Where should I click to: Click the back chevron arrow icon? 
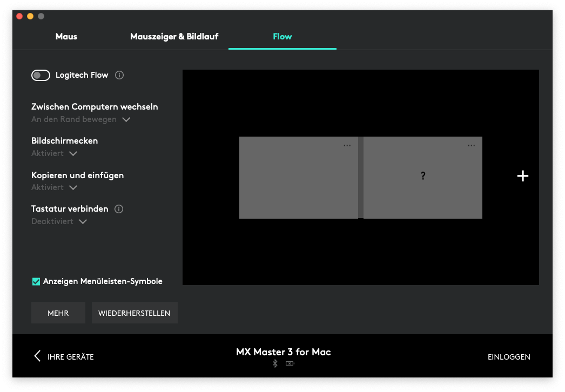37,356
